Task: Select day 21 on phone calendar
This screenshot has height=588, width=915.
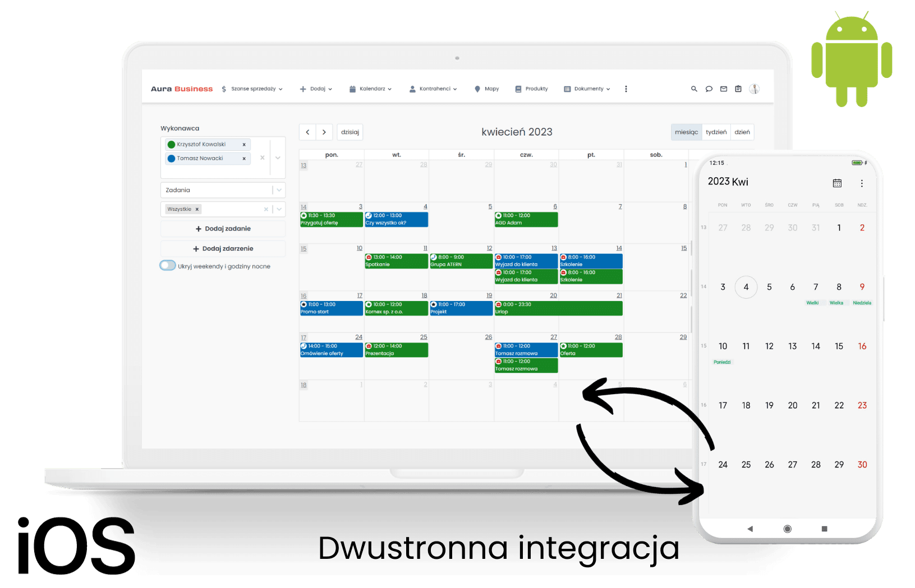Action: click(816, 405)
